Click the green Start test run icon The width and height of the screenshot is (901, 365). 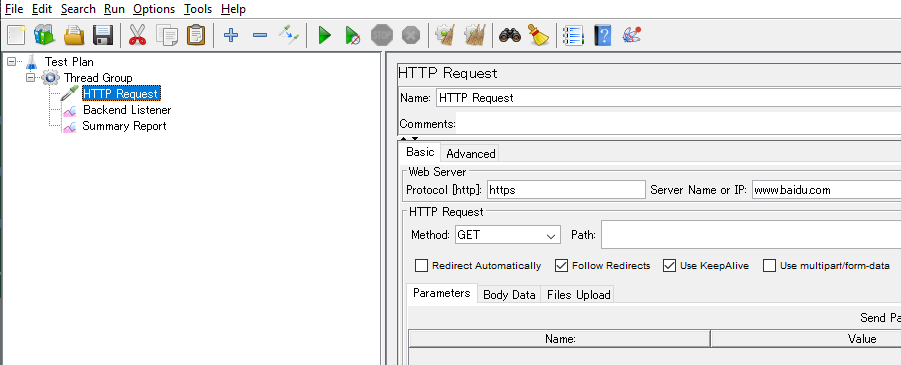tap(325, 36)
